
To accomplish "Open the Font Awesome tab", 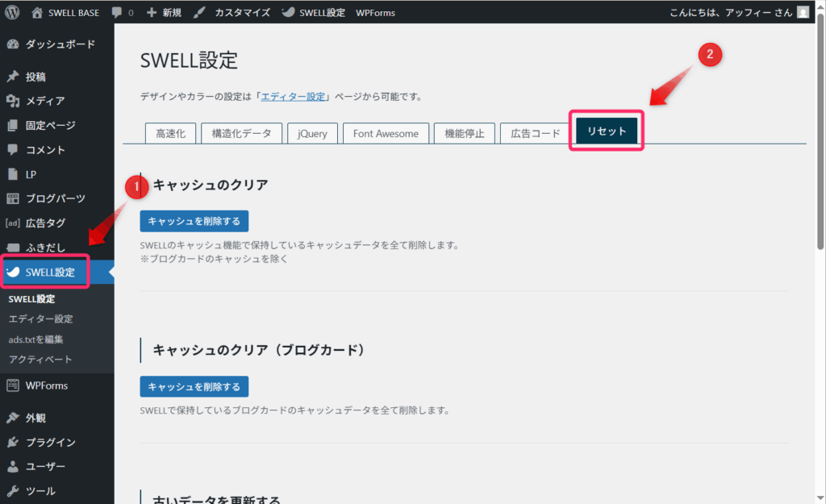I will point(386,133).
